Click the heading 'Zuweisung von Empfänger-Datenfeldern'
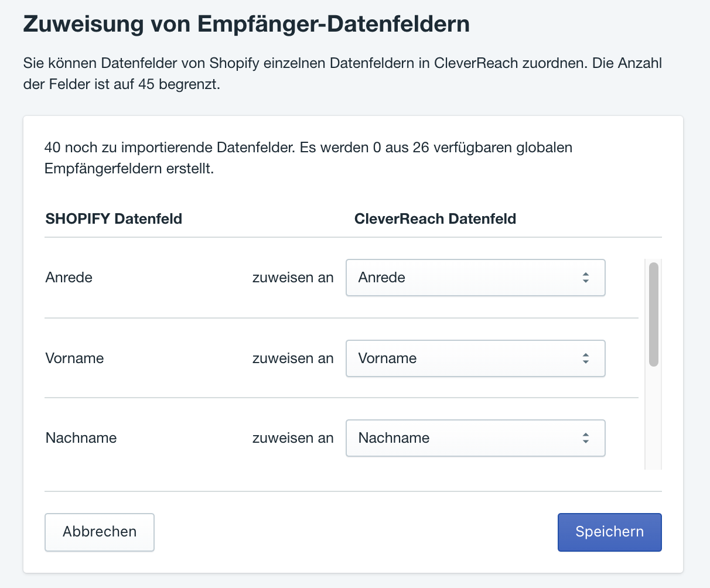Image resolution: width=710 pixels, height=588 pixels. click(246, 25)
